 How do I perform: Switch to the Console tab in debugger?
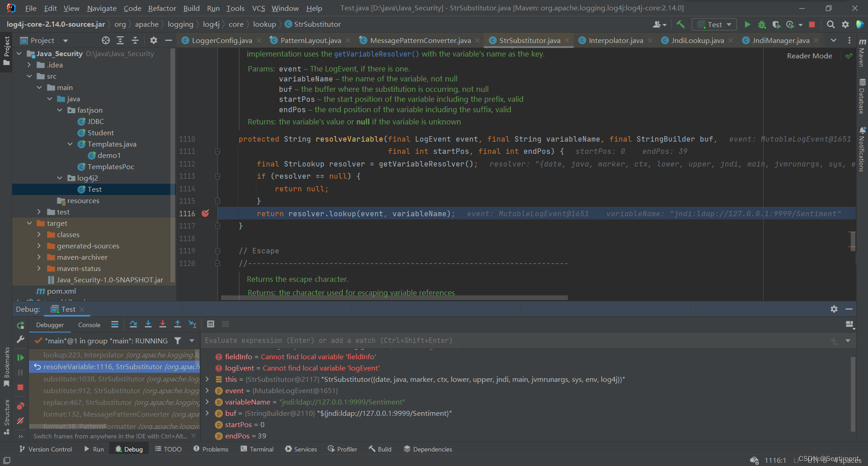pyautogui.click(x=89, y=325)
